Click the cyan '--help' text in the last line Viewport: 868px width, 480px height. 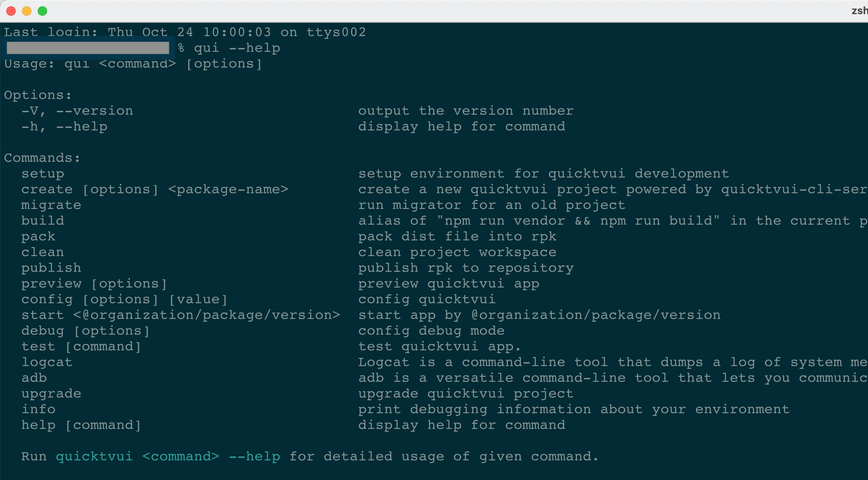(x=255, y=456)
